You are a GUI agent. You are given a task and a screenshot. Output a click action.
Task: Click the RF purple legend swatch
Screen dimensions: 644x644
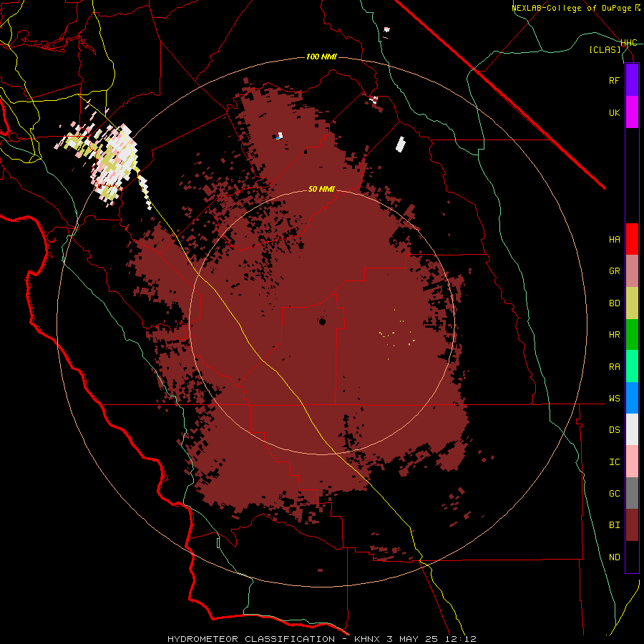pos(632,80)
